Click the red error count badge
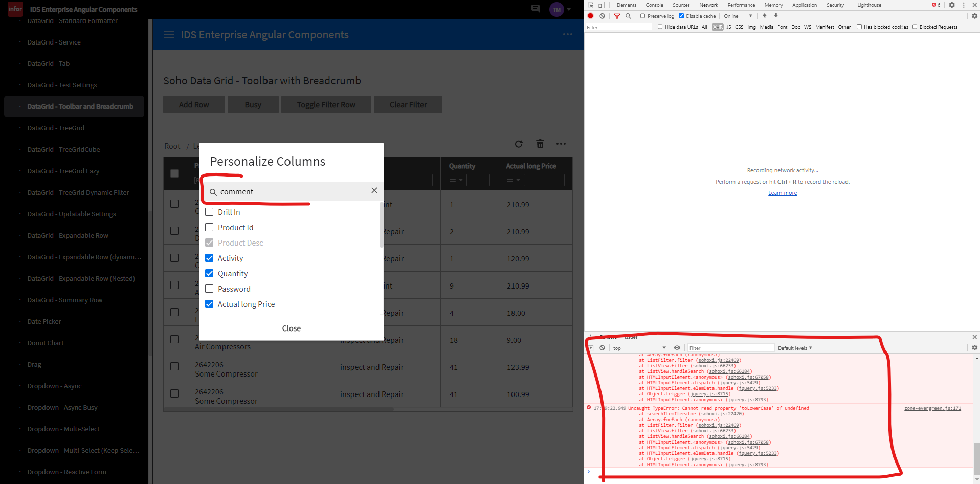The width and height of the screenshot is (980, 484). pos(936,5)
